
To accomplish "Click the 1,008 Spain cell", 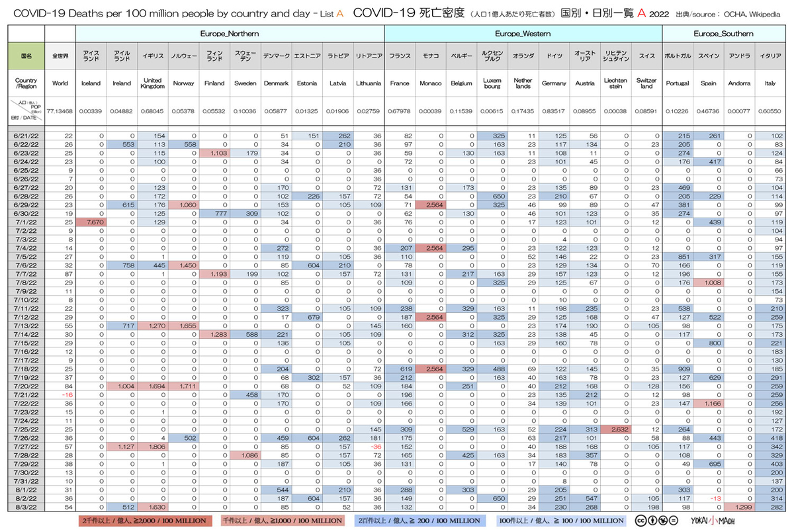I will coord(709,283).
